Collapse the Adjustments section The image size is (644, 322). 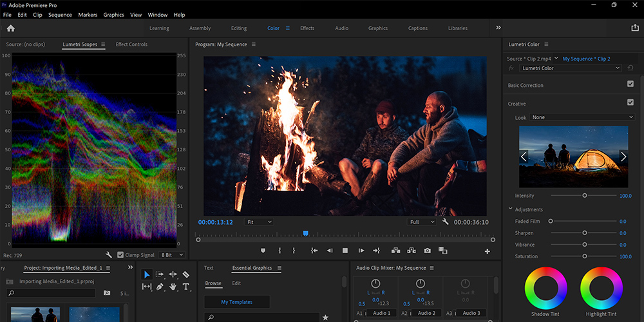[511, 209]
